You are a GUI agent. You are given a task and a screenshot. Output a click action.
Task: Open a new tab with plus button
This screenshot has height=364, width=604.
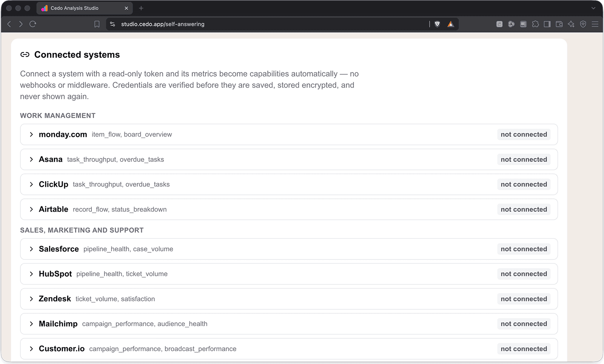[141, 8]
